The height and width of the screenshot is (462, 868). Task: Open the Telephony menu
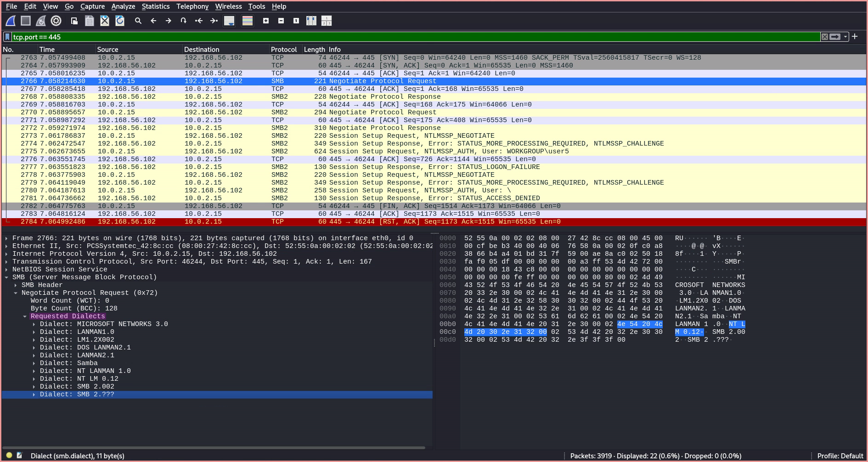(x=192, y=6)
